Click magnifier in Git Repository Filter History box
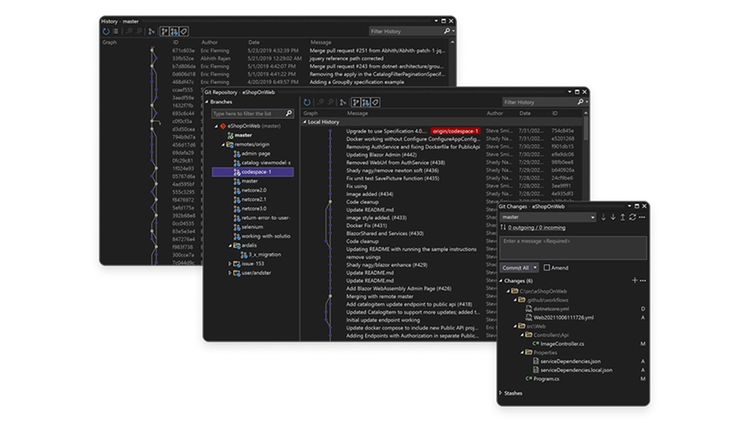Viewport: 750px width, 423px height. tap(580, 102)
